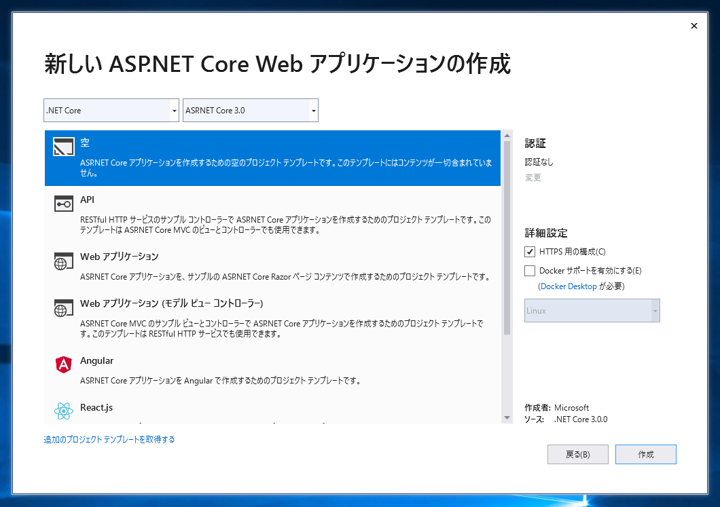Screen dimensions: 720x507
Task: Select the API template title
Action: tap(87, 200)
